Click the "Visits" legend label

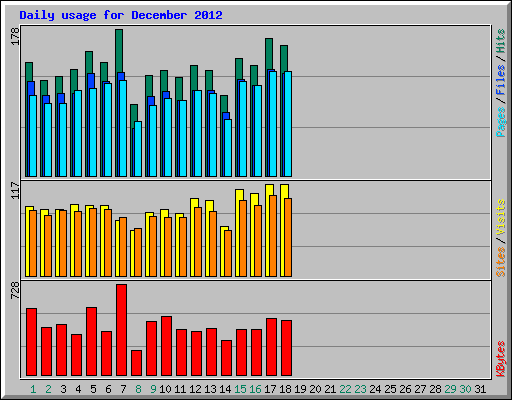pos(501,218)
